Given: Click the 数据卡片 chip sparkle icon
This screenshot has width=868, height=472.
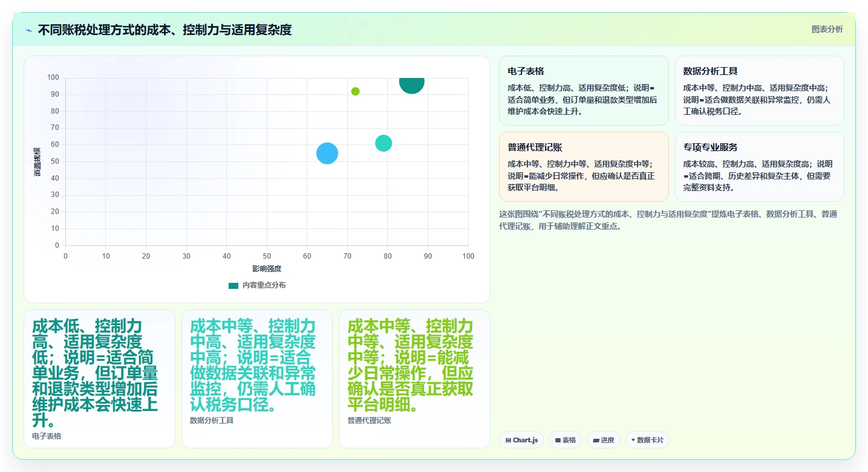Looking at the screenshot, I should pyautogui.click(x=633, y=440).
